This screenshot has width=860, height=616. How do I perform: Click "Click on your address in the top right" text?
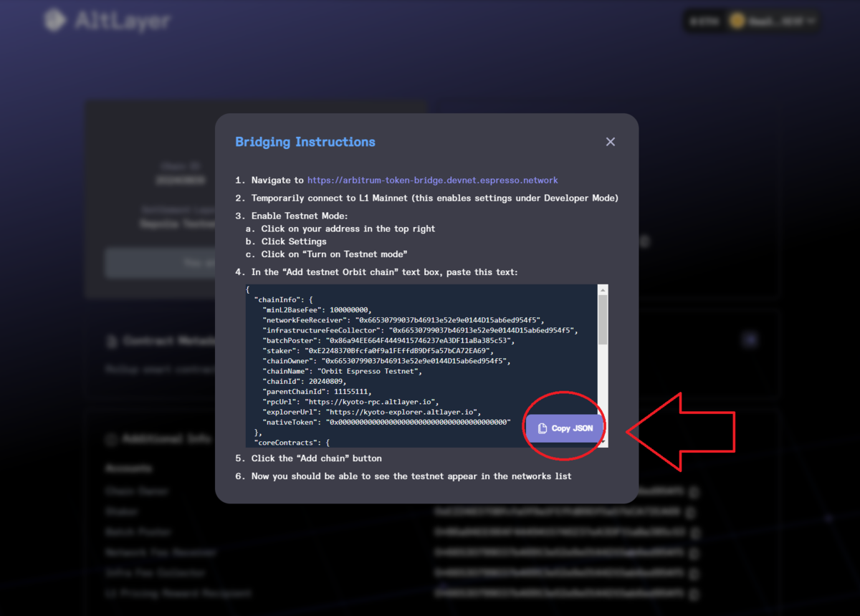point(348,229)
